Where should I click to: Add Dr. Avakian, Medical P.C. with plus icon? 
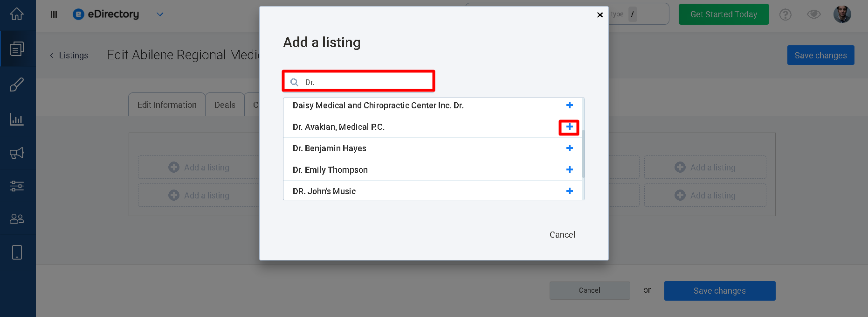click(569, 127)
